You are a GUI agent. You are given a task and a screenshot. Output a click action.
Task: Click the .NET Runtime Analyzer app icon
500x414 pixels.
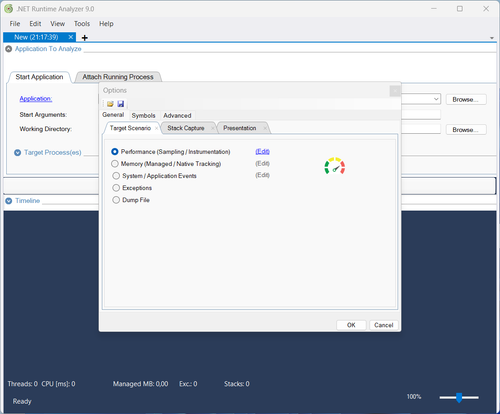pos(9,9)
